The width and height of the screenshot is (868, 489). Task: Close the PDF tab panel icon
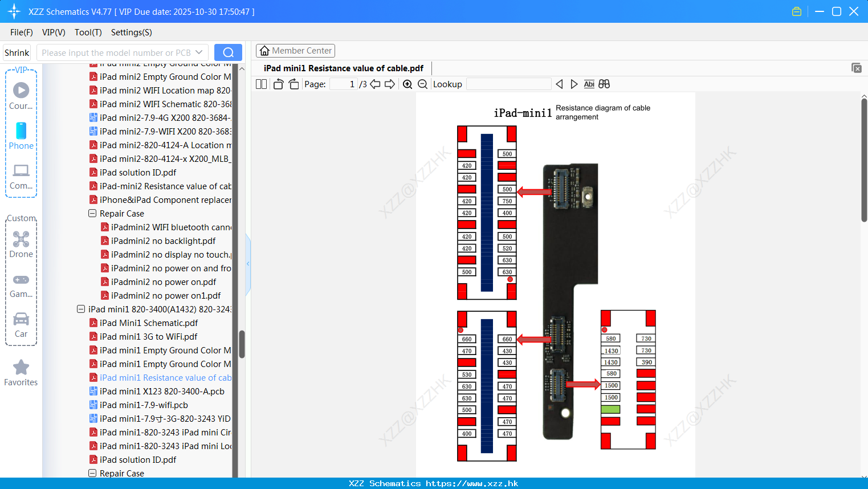tap(856, 68)
